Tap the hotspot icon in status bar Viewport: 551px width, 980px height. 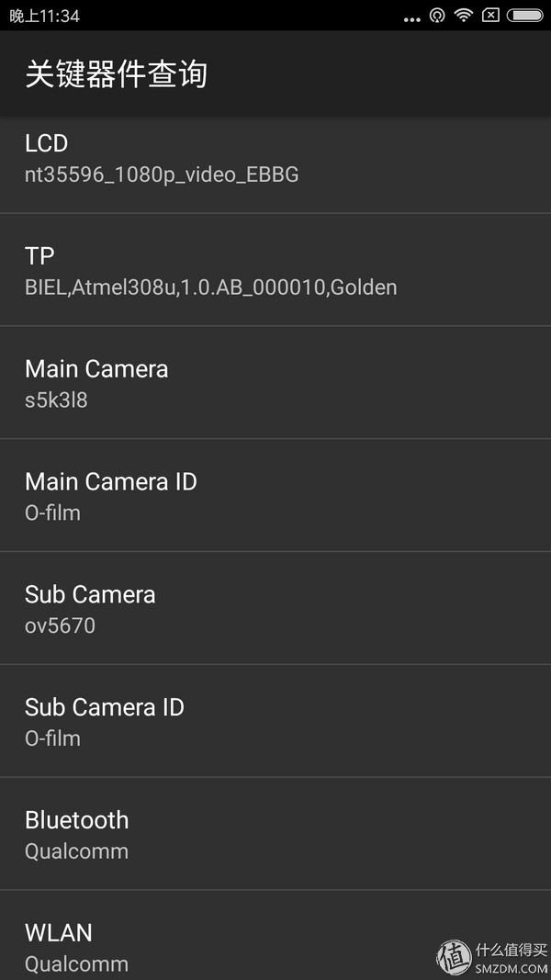click(x=437, y=15)
